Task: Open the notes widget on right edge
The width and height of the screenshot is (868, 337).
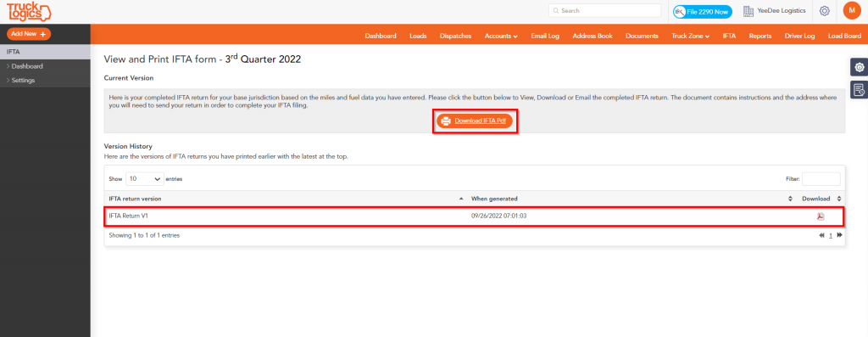Action: [x=860, y=89]
